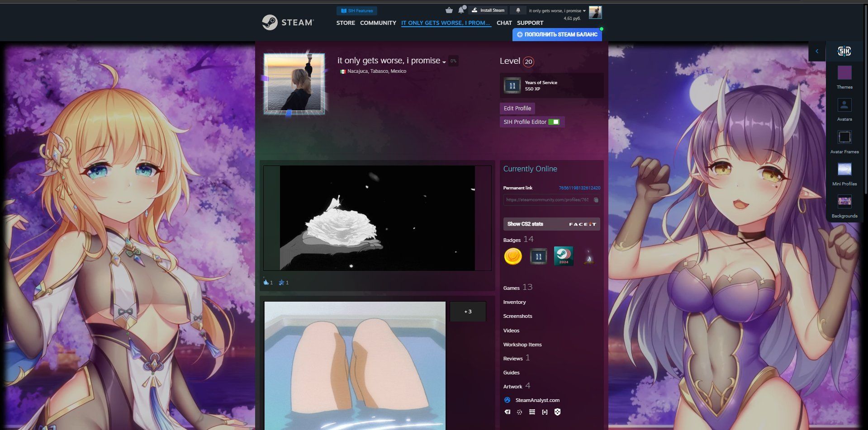This screenshot has width=868, height=430.
Task: Select the Backgrounds icon in SIH sidebar
Action: [844, 202]
